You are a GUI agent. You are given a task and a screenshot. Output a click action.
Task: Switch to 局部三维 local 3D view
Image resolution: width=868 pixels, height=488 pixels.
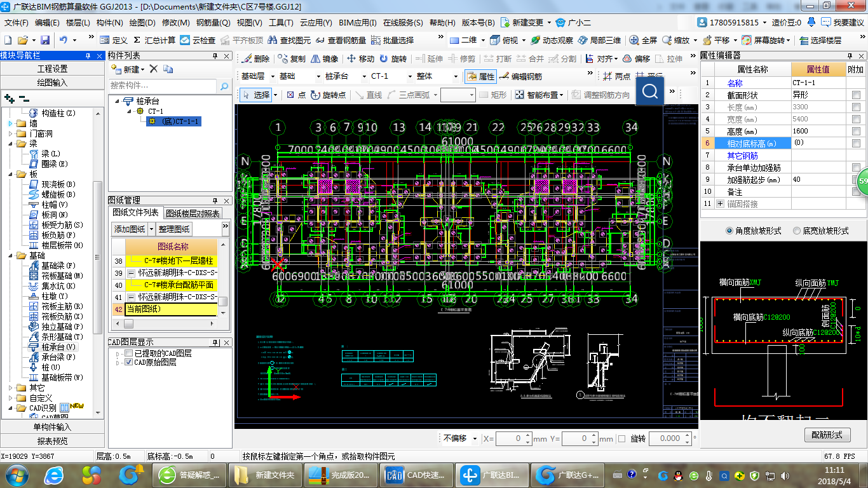[x=599, y=40]
